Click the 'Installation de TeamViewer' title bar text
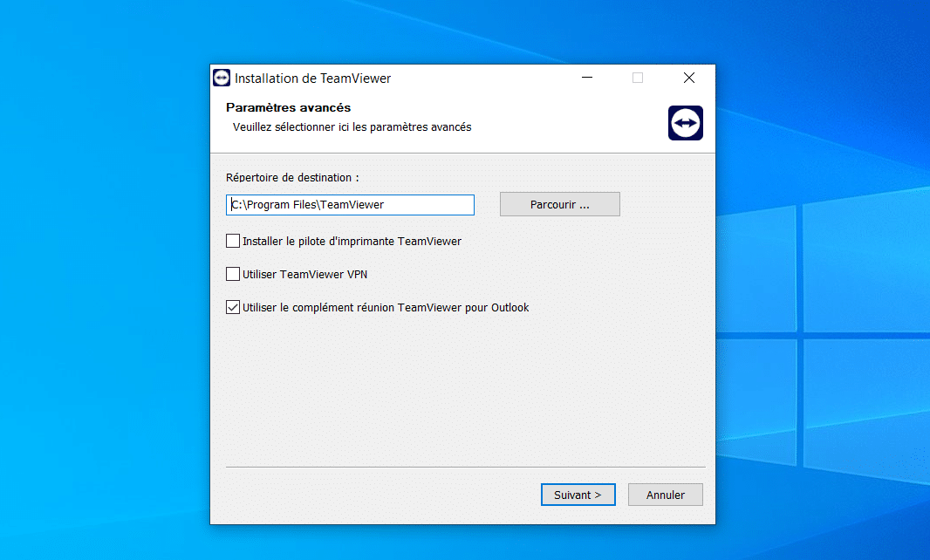 (x=312, y=78)
